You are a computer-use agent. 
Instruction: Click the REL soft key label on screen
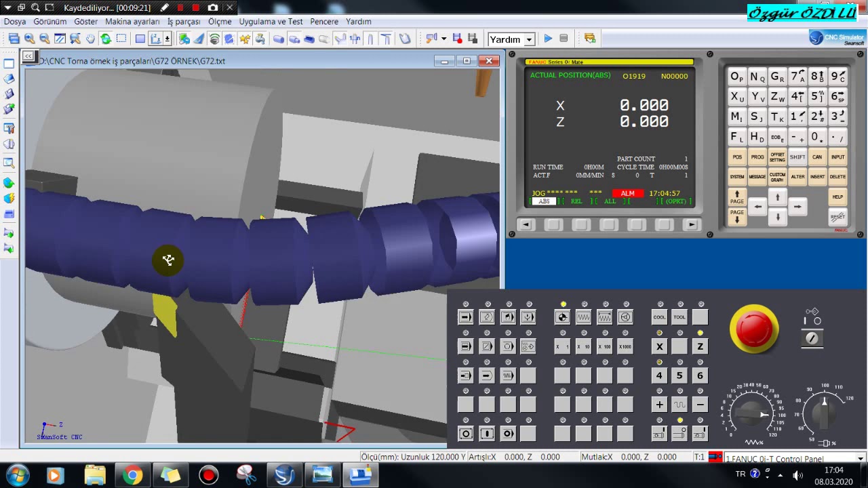[576, 201]
